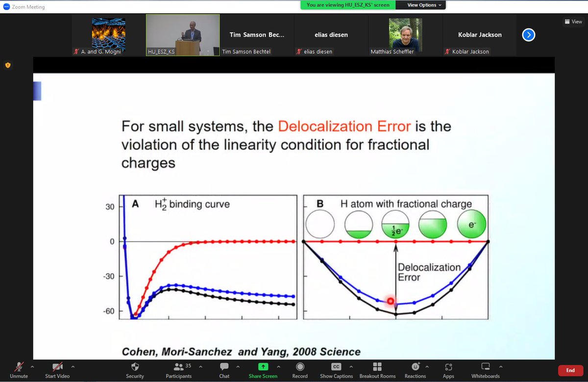Expand Whiteboards options chevron
Viewport: 588px width, 382px height.
pos(500,366)
